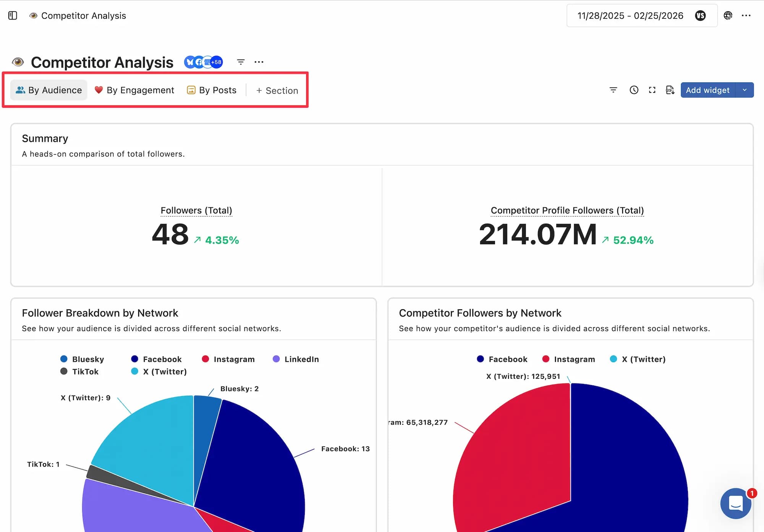Image resolution: width=764 pixels, height=532 pixels.
Task: Click the globe icon in the top bar
Action: coord(728,16)
